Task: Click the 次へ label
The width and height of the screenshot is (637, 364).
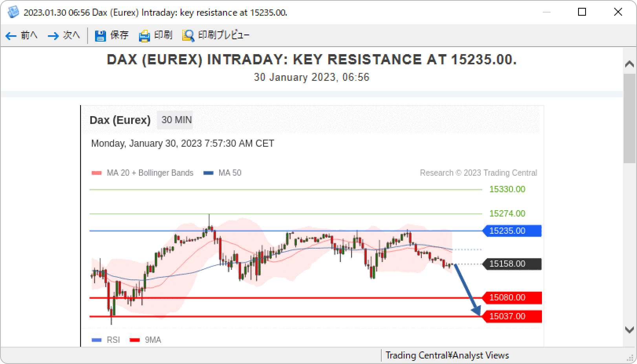Action: pyautogui.click(x=71, y=35)
